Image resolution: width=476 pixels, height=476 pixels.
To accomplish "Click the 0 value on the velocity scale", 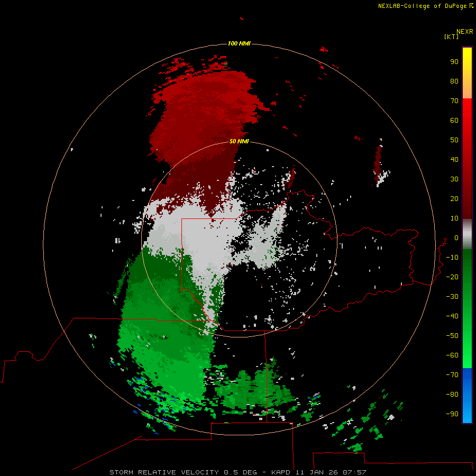I will click(456, 238).
